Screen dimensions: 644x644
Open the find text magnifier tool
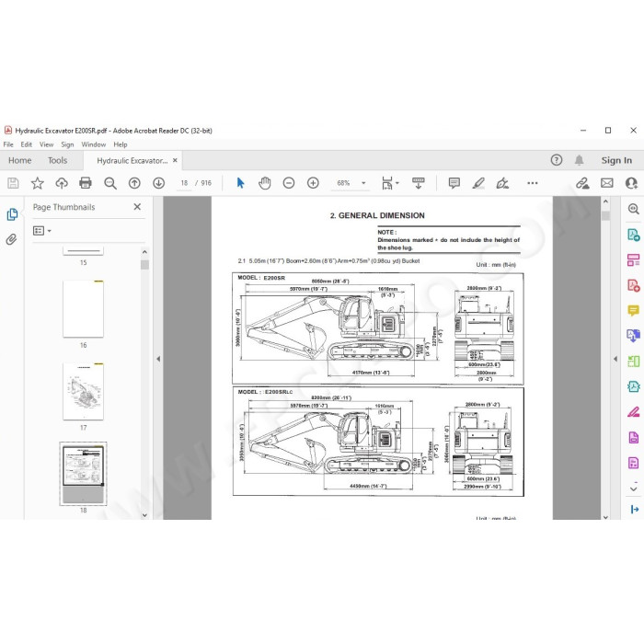coord(110,183)
